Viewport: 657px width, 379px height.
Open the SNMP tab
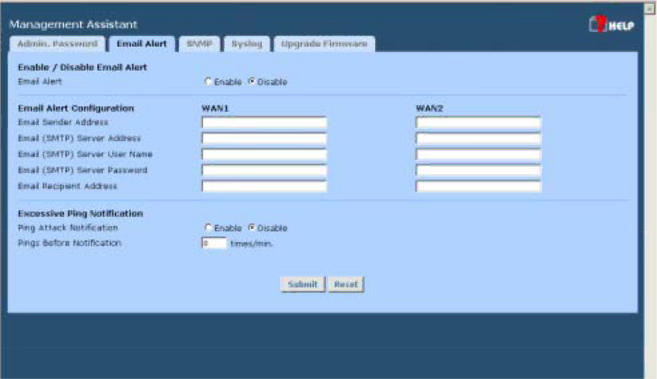coord(199,44)
